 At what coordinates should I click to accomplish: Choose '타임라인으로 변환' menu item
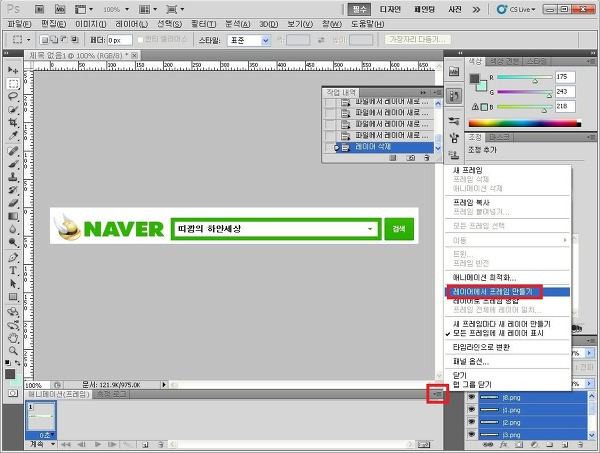481,347
